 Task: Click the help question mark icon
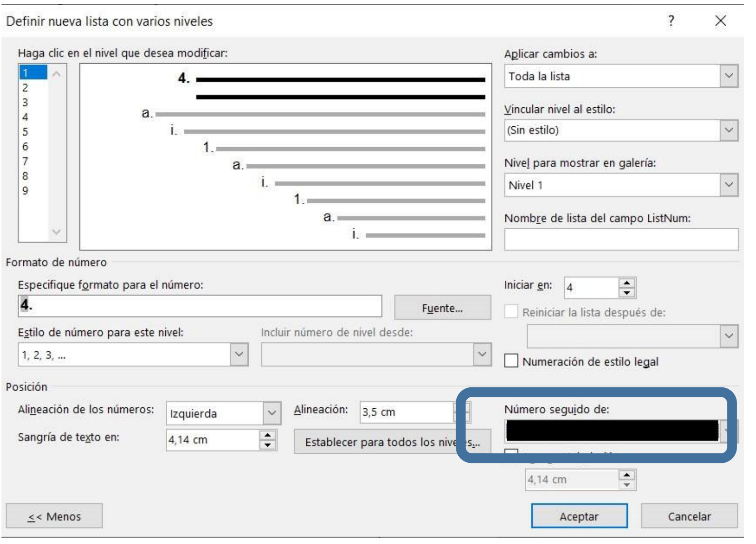click(x=671, y=21)
